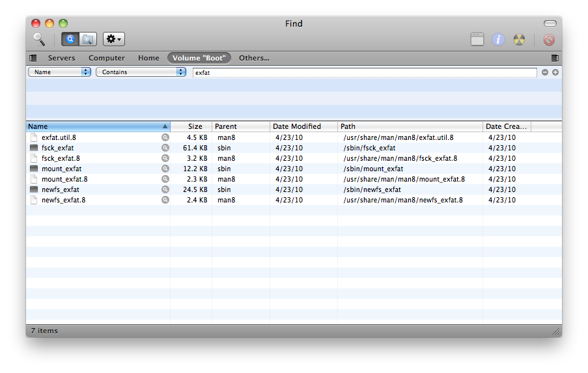This screenshot has height=373, width=588.
Task: Open the gear action menu
Action: [x=113, y=39]
